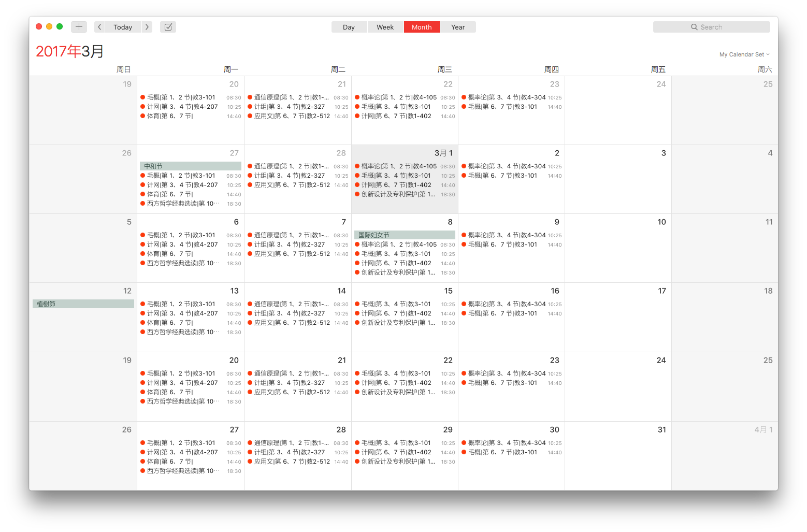Click the red dot of 体育 event on March 13
The width and height of the screenshot is (807, 532).
pos(142,323)
